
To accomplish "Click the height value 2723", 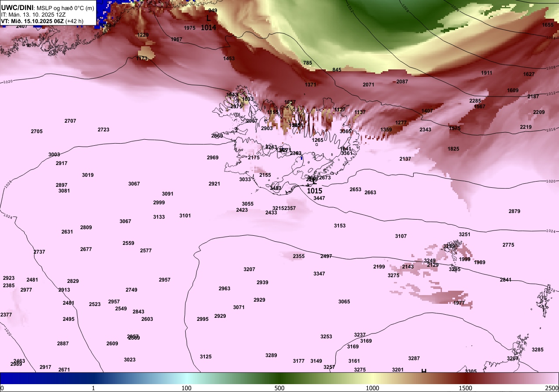I will [x=104, y=130].
